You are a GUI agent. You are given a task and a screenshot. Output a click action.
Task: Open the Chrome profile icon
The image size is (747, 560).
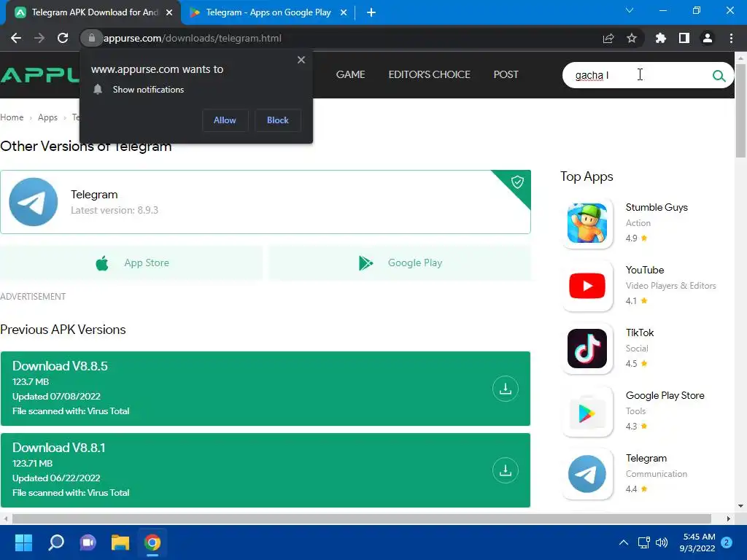coord(708,38)
